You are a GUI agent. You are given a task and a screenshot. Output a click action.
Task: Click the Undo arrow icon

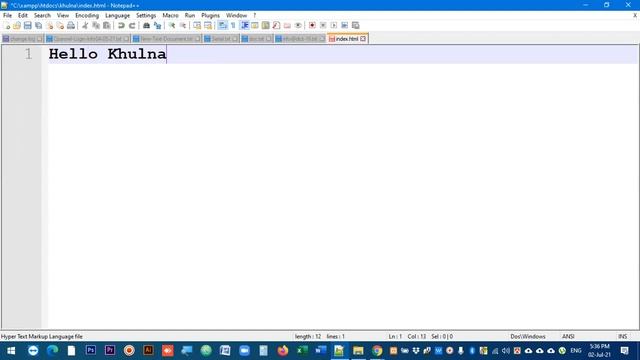(x=121, y=26)
